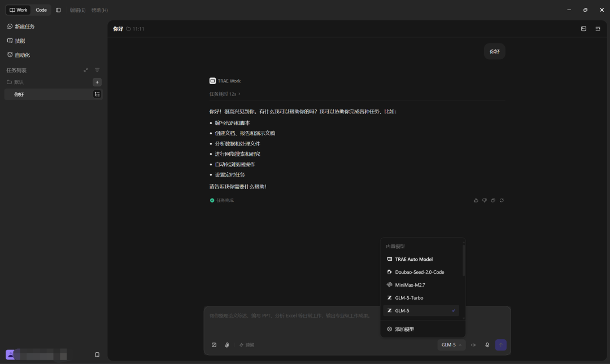
Task: Switch to the Work mode tab
Action: [18, 10]
